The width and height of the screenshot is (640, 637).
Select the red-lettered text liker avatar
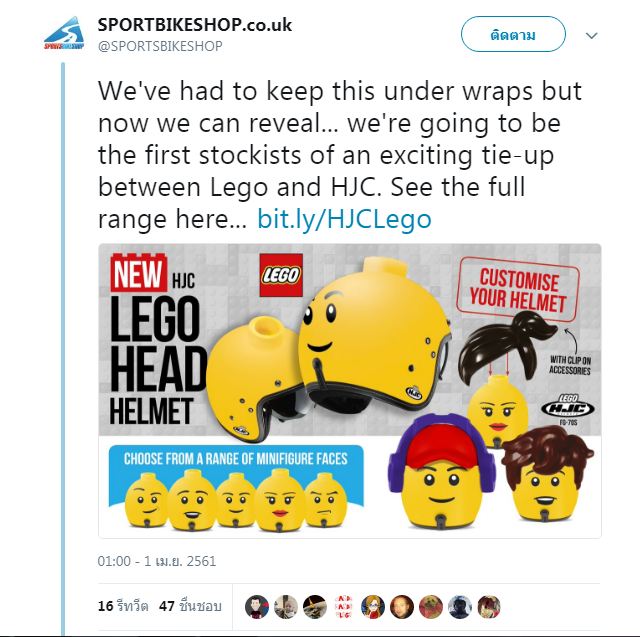point(344,607)
